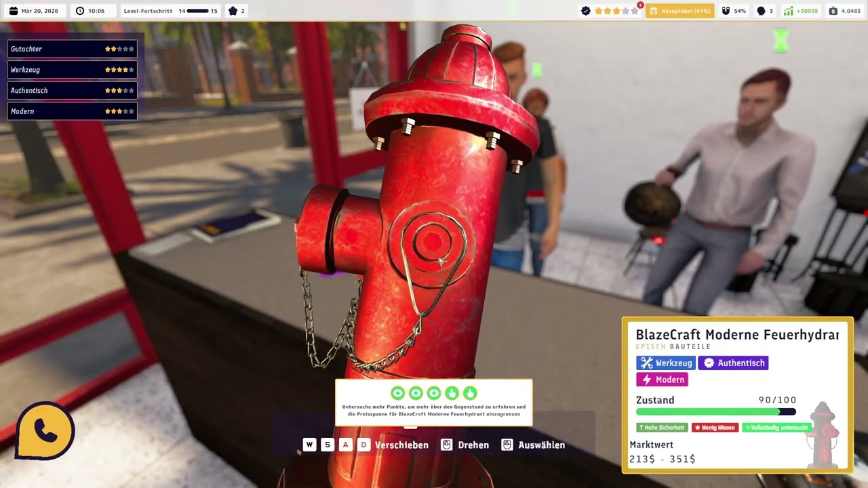Open the reputation star rating badge
This screenshot has height=488, width=868.
[x=610, y=11]
